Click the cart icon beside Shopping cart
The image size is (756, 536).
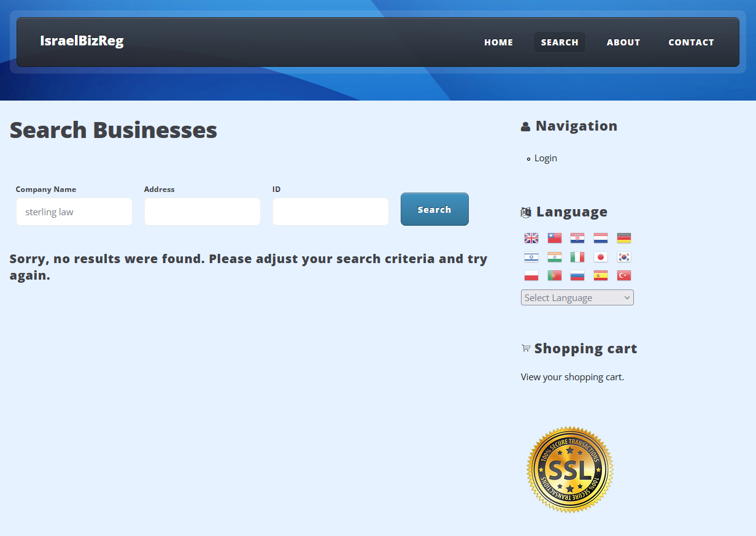coord(525,348)
